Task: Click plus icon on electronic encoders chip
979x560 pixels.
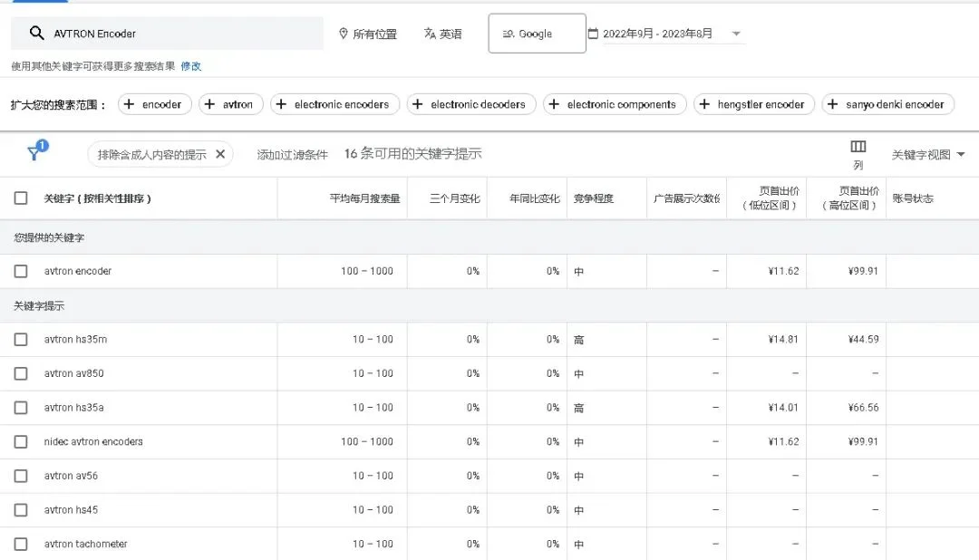Action: 281,104
